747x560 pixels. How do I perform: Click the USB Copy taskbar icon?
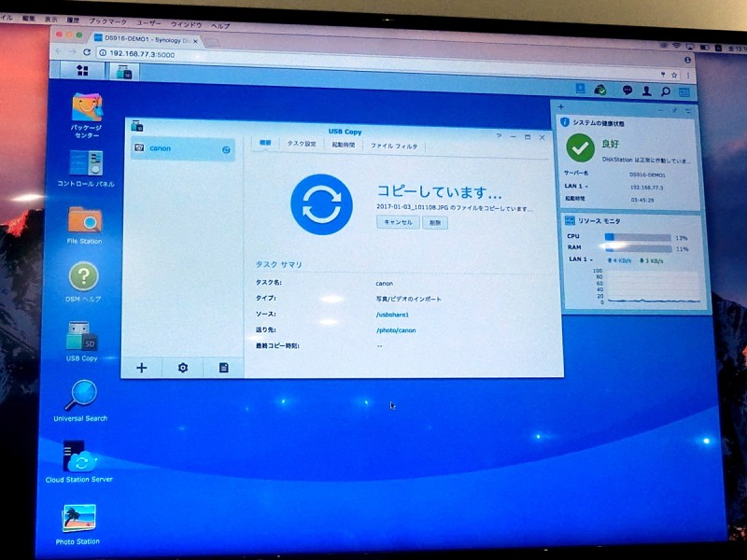pos(124,72)
